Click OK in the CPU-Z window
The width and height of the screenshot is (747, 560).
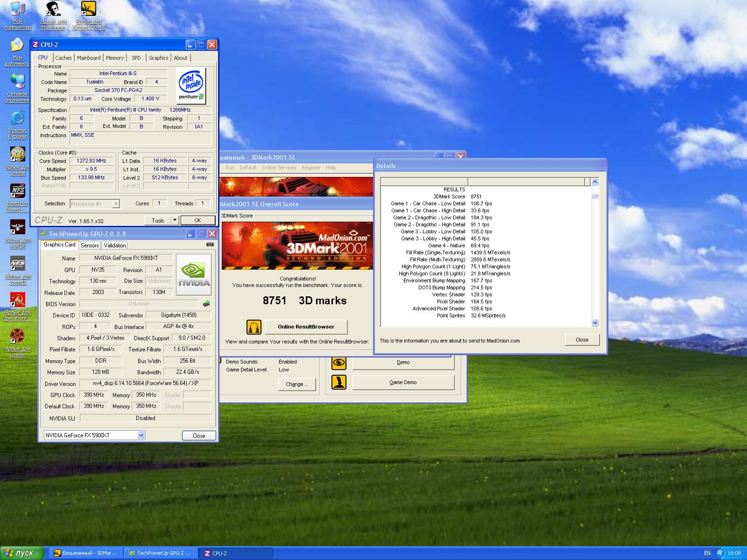tap(198, 220)
